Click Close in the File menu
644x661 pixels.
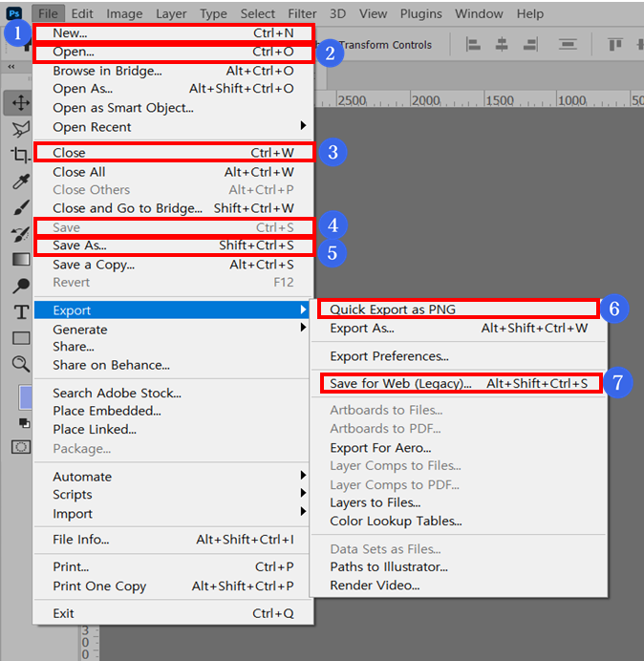pyautogui.click(x=173, y=152)
